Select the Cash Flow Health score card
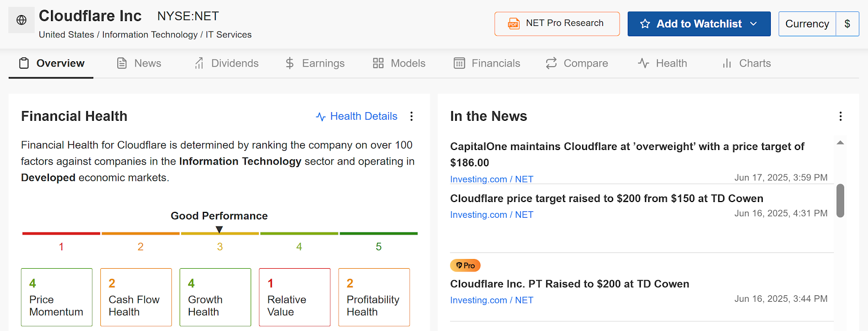868x331 pixels. click(x=136, y=297)
